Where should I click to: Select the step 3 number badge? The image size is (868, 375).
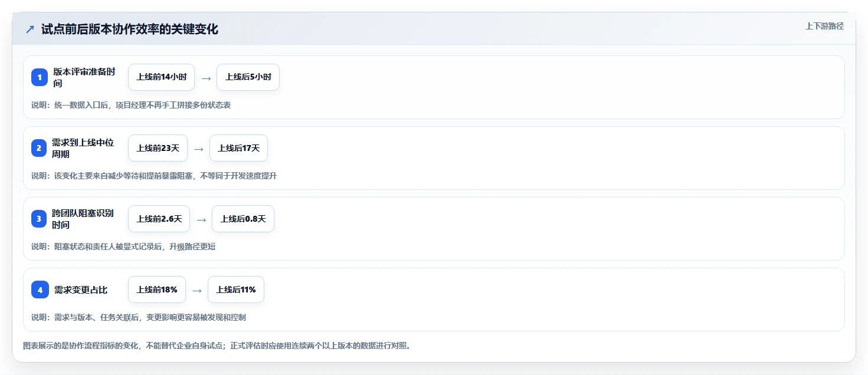[x=39, y=219]
